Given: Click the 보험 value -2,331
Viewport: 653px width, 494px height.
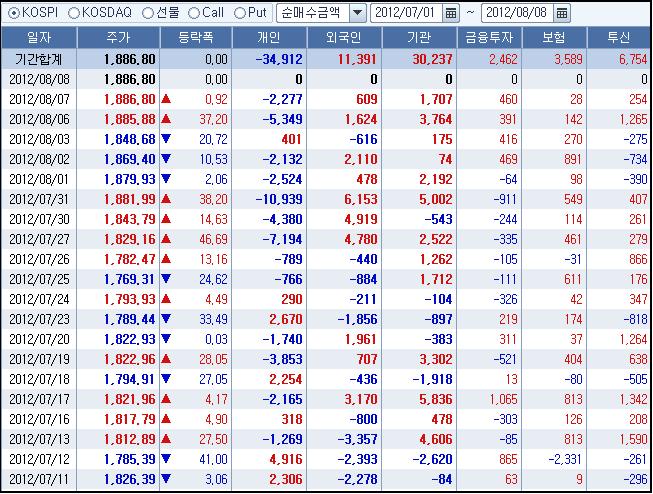Looking at the screenshot, I should coord(565,459).
